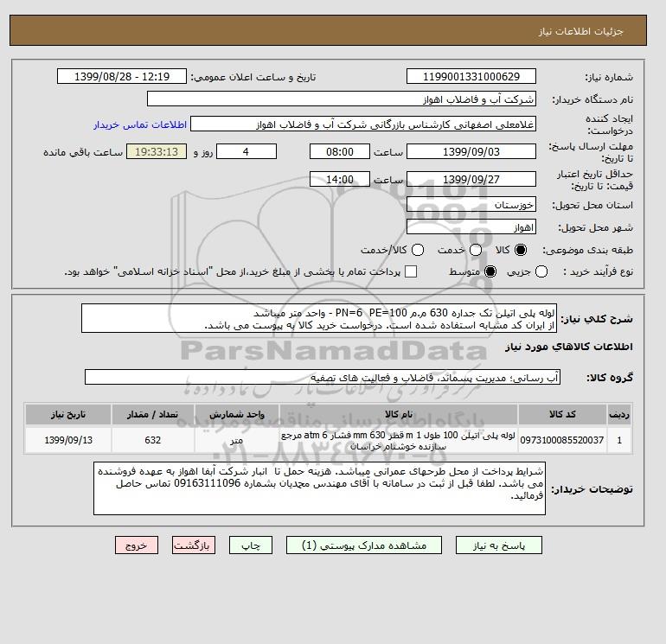Choose جزیی purchase process option
This screenshot has height=644, width=666.
point(541,271)
